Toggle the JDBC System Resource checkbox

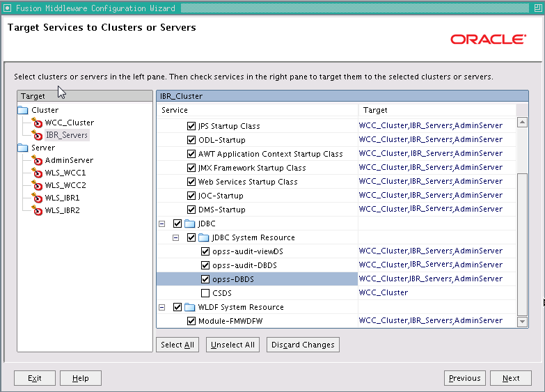tap(191, 237)
